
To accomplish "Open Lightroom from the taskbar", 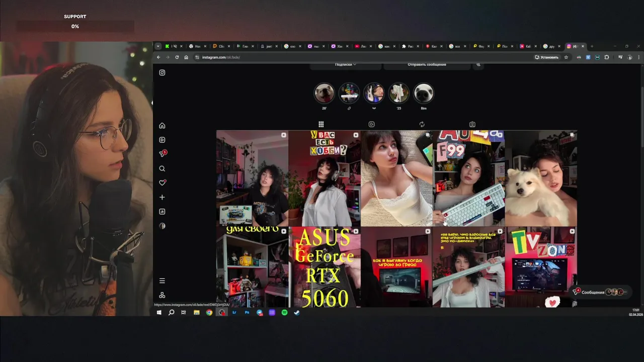I will click(x=234, y=312).
